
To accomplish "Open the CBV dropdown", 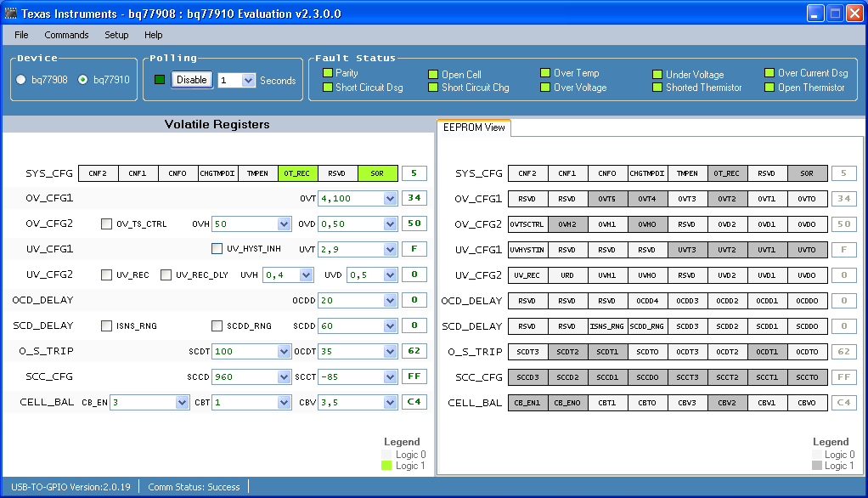I will point(391,402).
